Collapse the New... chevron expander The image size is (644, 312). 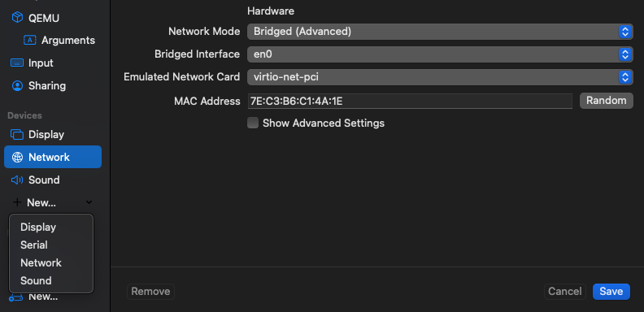pyautogui.click(x=89, y=202)
